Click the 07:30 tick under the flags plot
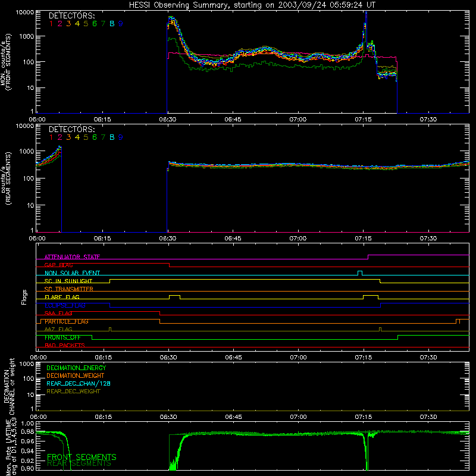This screenshot has width=476, height=476. [428, 358]
